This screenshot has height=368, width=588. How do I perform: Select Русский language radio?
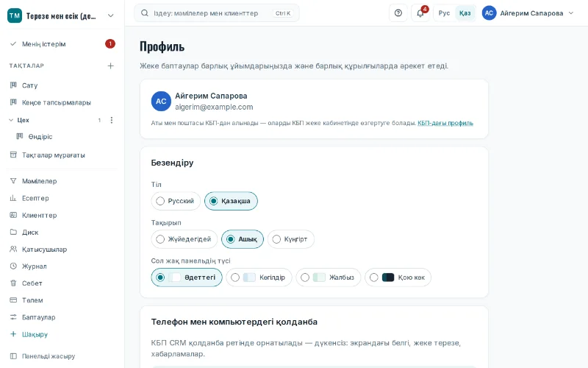[176, 201]
